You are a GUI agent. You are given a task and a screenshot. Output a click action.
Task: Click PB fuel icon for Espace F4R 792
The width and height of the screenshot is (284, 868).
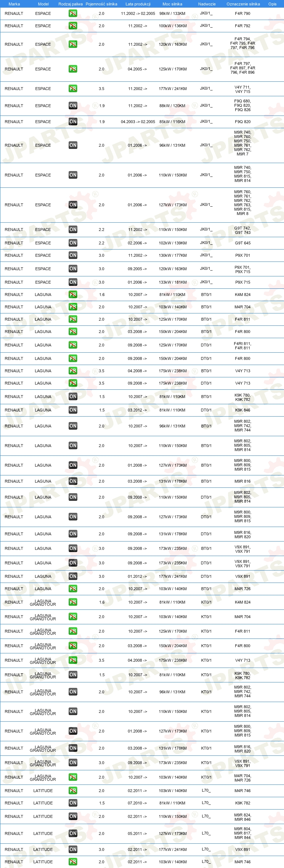click(x=73, y=26)
